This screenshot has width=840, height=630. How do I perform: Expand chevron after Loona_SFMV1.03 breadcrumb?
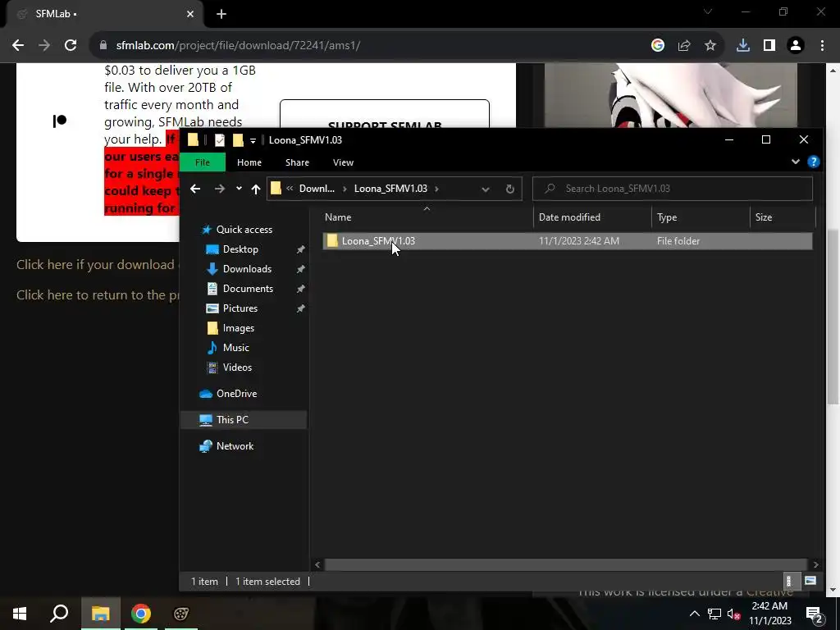point(436,189)
